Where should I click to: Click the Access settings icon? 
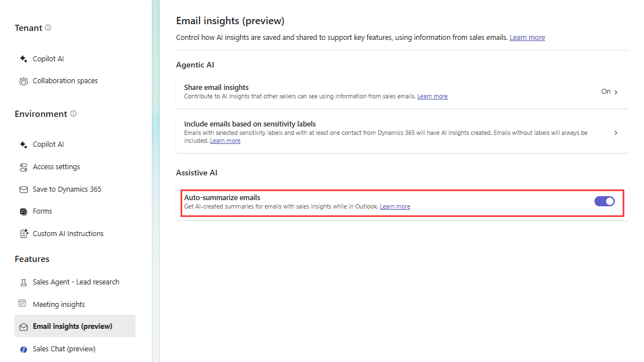(x=23, y=166)
